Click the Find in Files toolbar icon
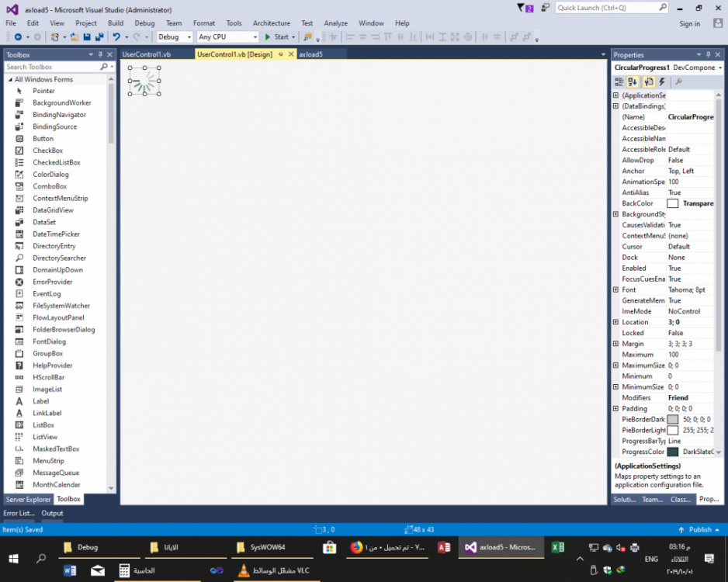This screenshot has height=582, width=728. (x=307, y=37)
